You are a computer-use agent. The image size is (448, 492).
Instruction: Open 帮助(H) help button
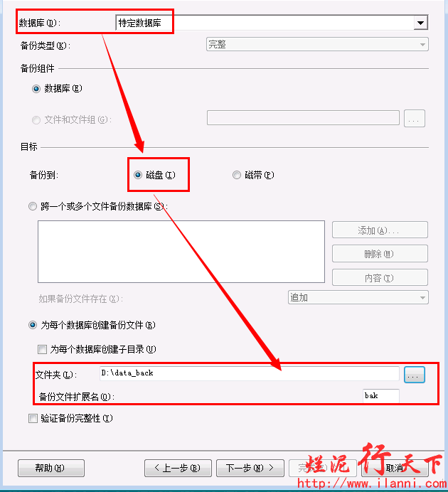pyautogui.click(x=50, y=468)
